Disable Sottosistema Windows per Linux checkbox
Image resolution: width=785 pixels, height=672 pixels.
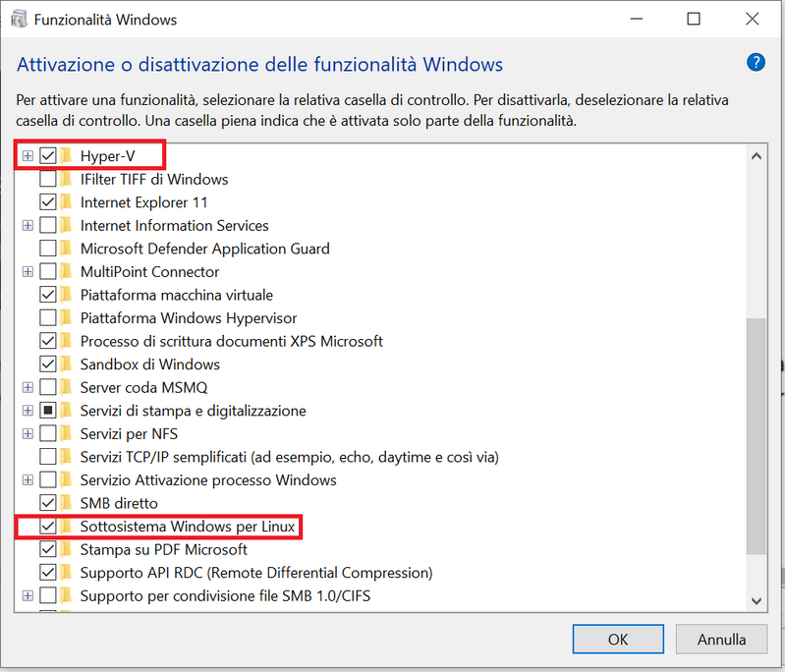point(48,527)
